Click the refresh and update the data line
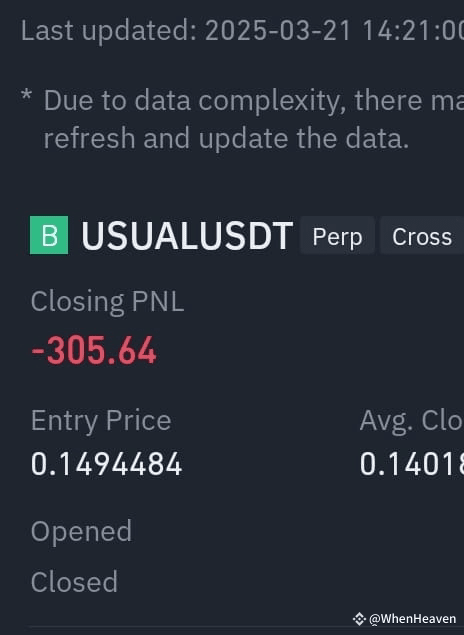The height and width of the screenshot is (635, 464). tap(226, 139)
